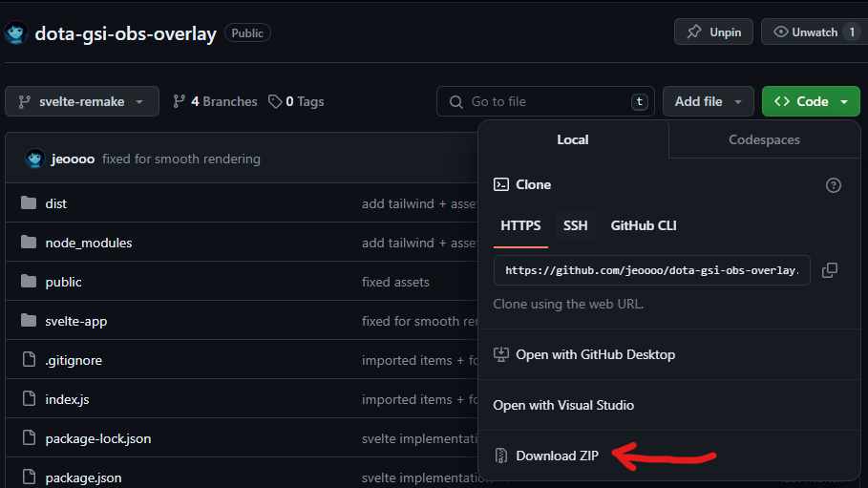Click the file icon next to index.js
The image size is (868, 488).
(x=29, y=399)
